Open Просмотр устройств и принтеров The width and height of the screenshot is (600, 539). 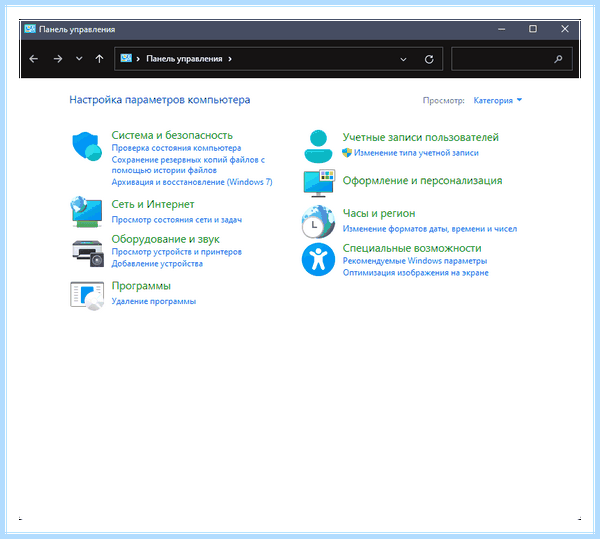click(x=176, y=252)
